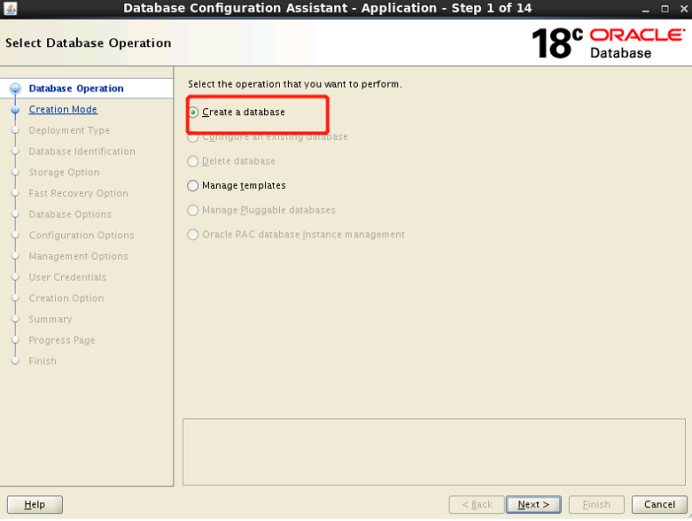
Task: Maximize the Database Configuration Assistant window
Action: pos(665,9)
